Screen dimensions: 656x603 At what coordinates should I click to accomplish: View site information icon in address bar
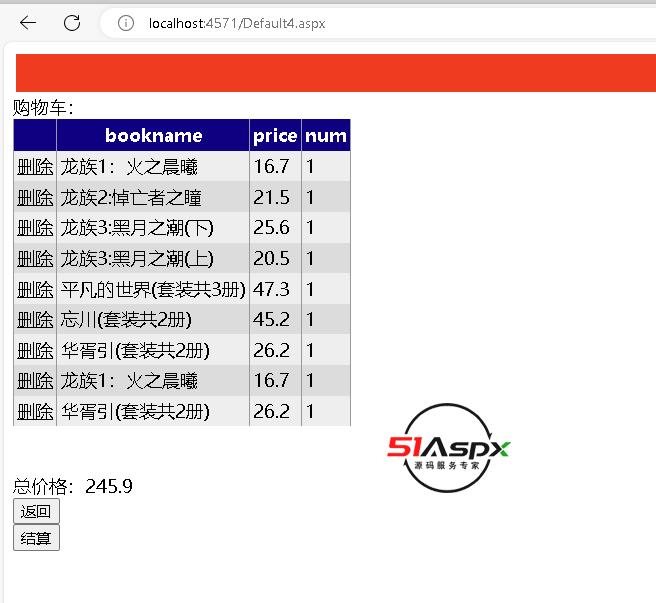pyautogui.click(x=126, y=23)
